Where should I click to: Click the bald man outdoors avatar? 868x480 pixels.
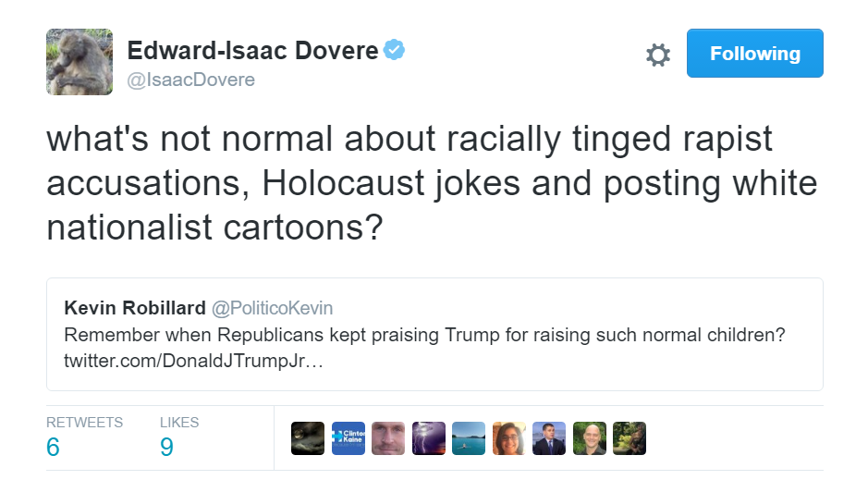589,438
